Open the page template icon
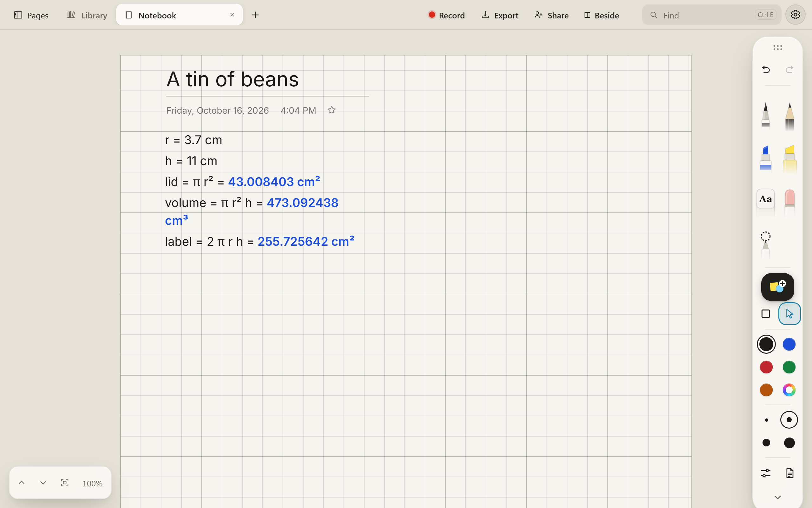The image size is (812, 508). pyautogui.click(x=789, y=473)
